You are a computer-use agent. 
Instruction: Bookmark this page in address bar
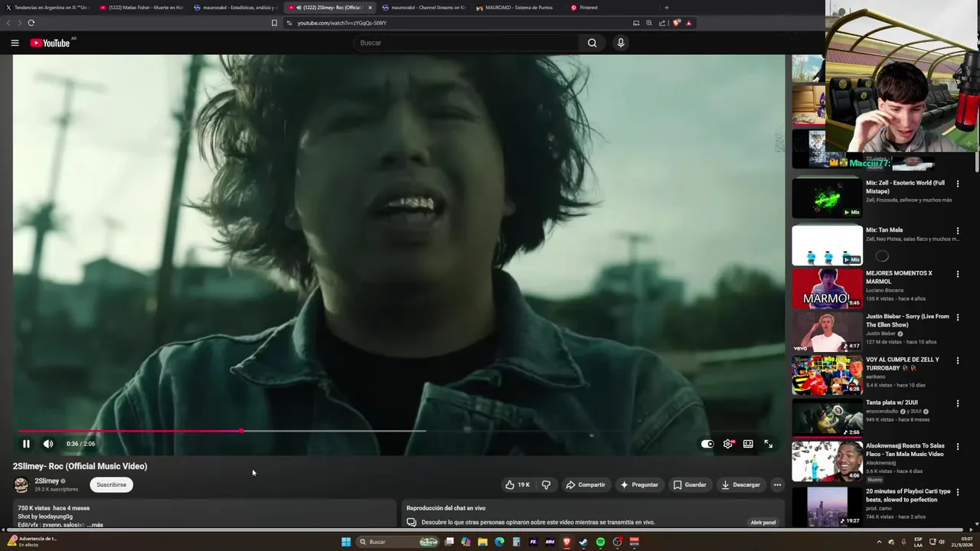click(x=274, y=23)
